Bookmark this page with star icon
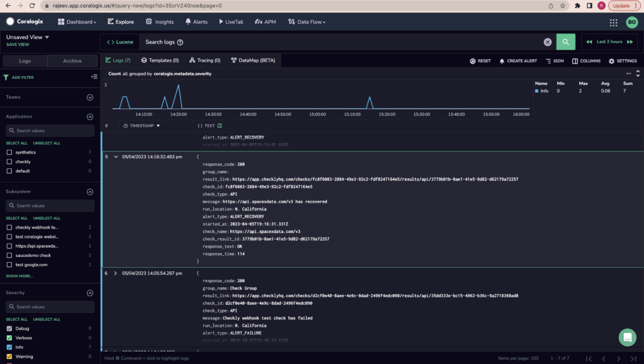Viewport: 644px width, 364px height. pos(563,6)
